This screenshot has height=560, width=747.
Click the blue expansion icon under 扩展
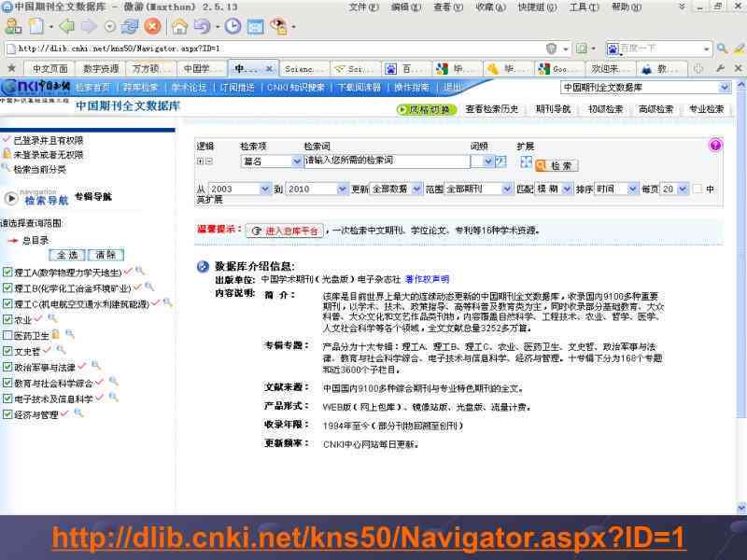(x=526, y=162)
